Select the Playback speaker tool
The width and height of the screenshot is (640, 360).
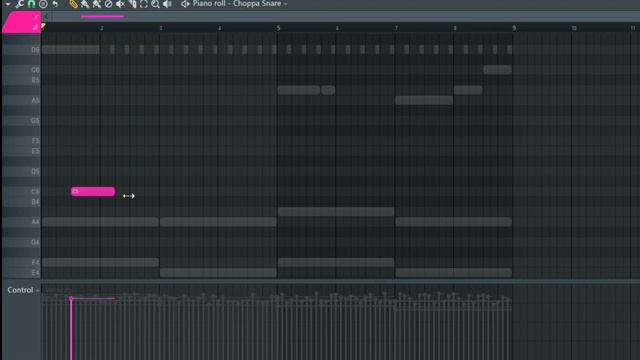click(167, 4)
